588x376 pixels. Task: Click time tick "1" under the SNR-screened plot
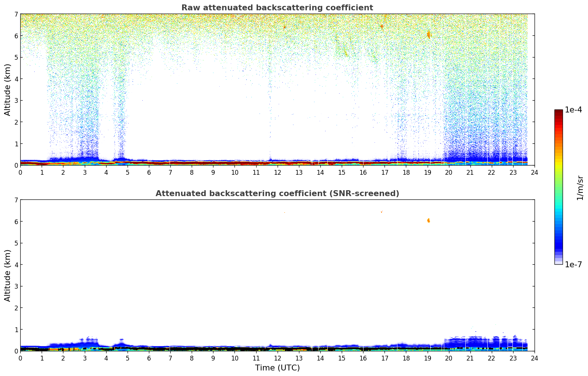pos(42,358)
